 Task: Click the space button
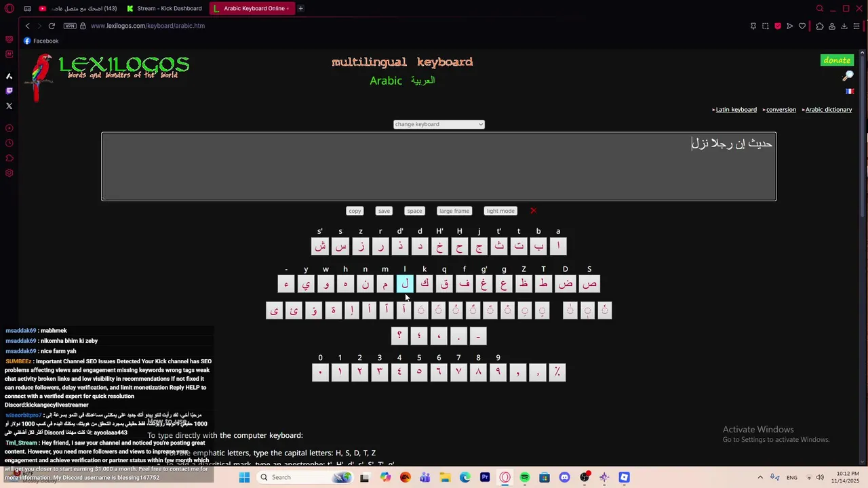pos(414,211)
